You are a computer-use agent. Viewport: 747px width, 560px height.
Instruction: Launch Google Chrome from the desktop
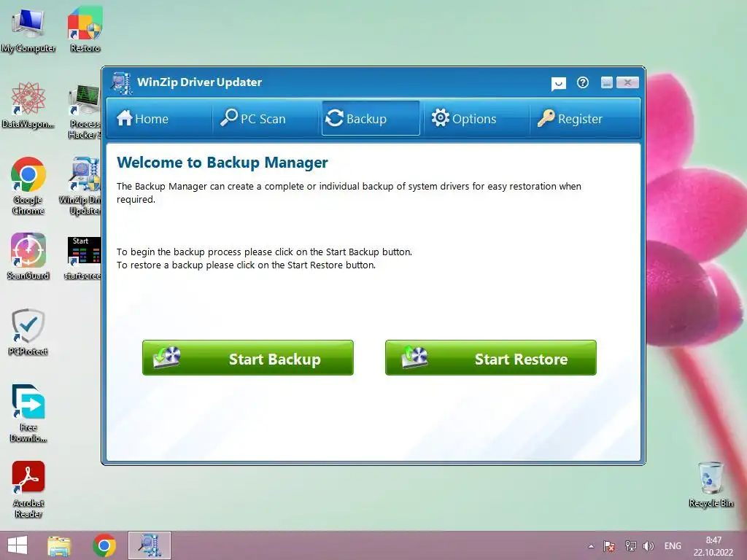[28, 186]
